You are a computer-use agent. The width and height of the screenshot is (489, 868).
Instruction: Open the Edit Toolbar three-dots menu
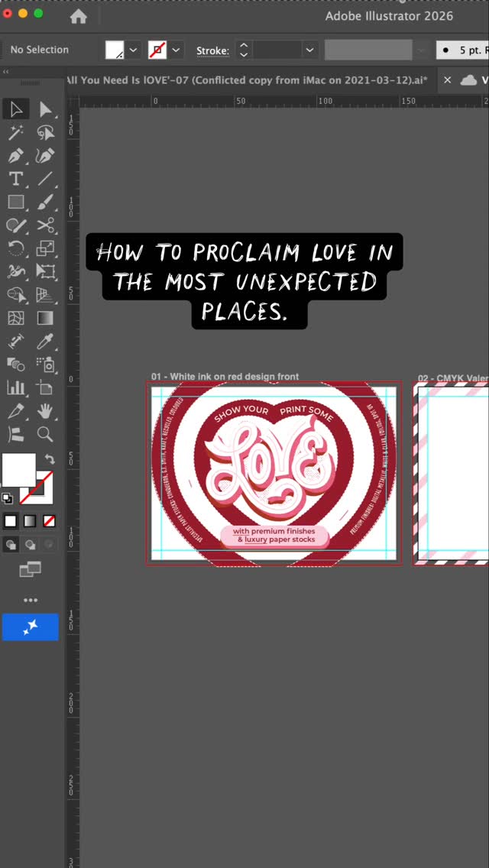click(x=31, y=600)
